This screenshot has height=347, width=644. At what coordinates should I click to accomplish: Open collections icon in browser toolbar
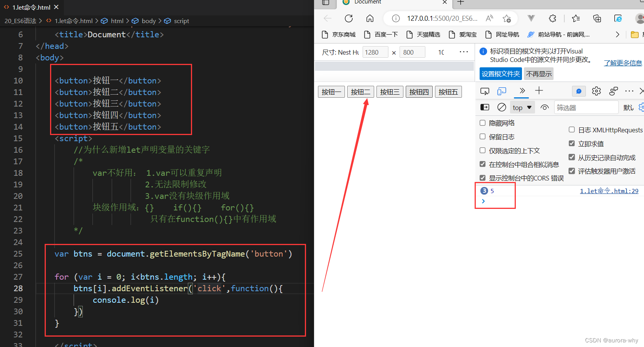click(597, 18)
